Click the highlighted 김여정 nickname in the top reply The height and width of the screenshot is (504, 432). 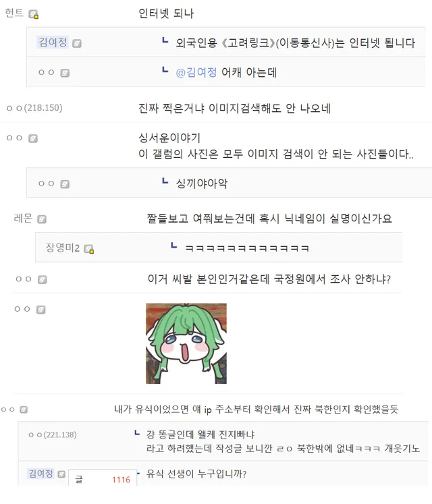pyautogui.click(x=53, y=42)
